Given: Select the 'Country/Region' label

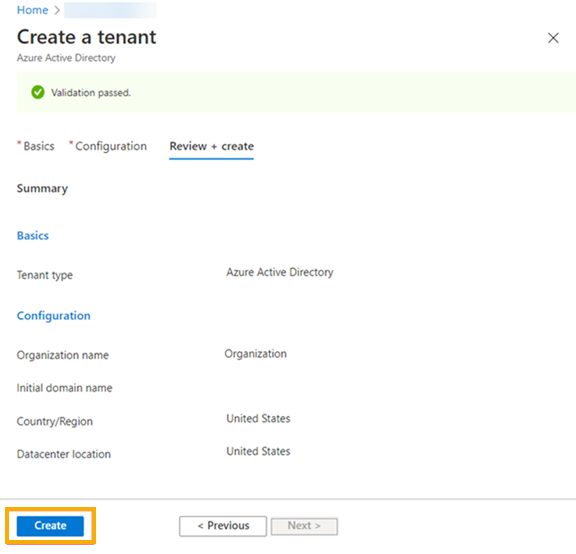Looking at the screenshot, I should tap(55, 421).
